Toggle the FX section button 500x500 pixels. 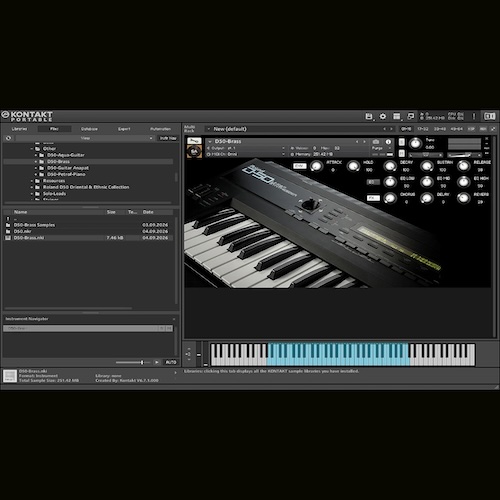pos(373,198)
